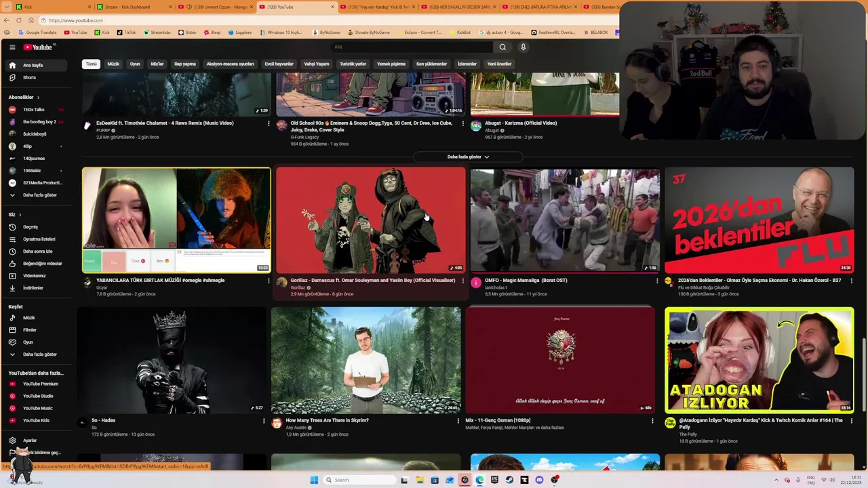Viewport: 868px width, 488px height.
Task: Play 2026'dan beklentiler video thumbnail
Action: pyautogui.click(x=759, y=220)
